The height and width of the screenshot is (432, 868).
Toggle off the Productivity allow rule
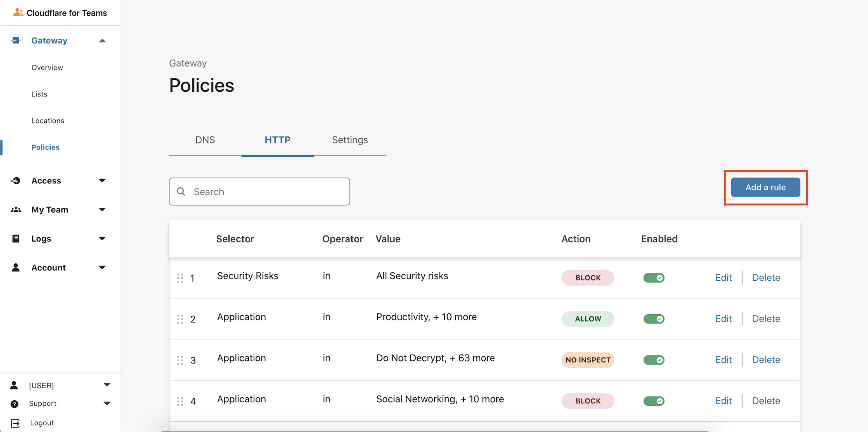coord(654,319)
